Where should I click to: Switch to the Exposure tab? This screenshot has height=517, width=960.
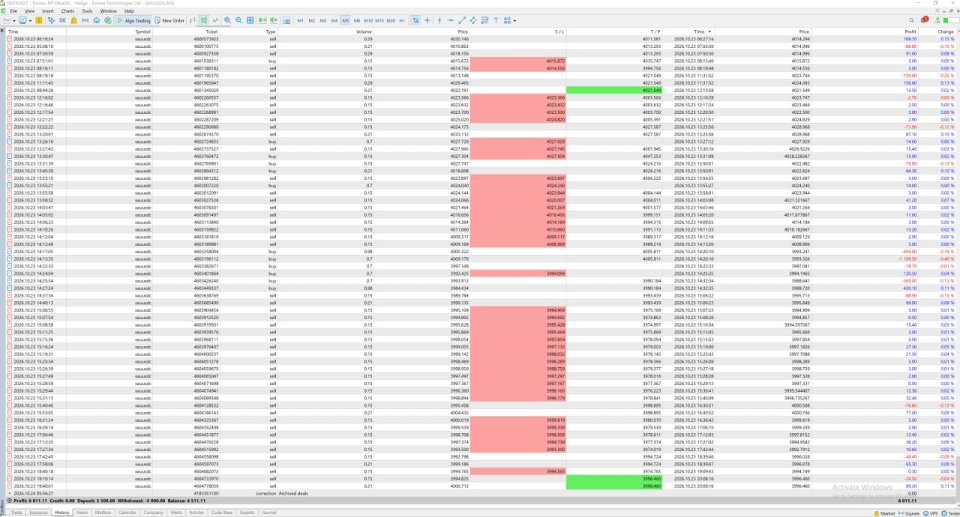point(39,512)
